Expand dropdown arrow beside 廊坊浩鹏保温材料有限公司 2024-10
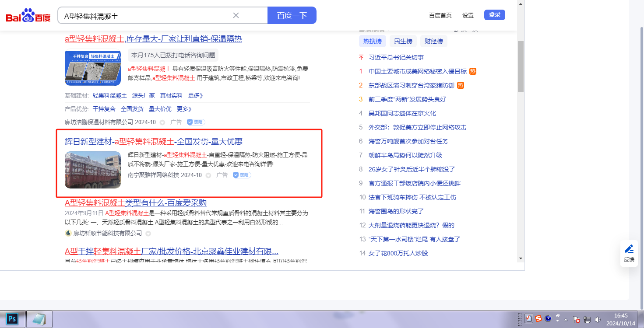 click(x=162, y=122)
